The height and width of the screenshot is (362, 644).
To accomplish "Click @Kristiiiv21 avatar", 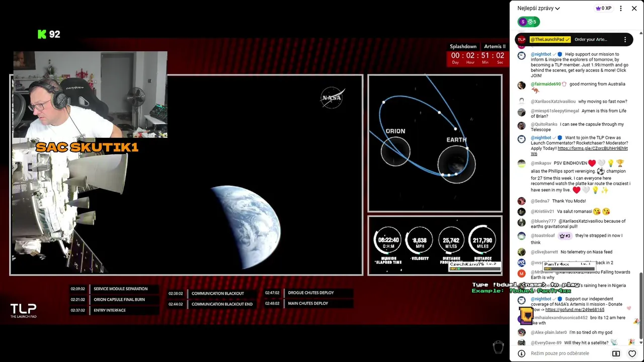I will [x=521, y=212].
